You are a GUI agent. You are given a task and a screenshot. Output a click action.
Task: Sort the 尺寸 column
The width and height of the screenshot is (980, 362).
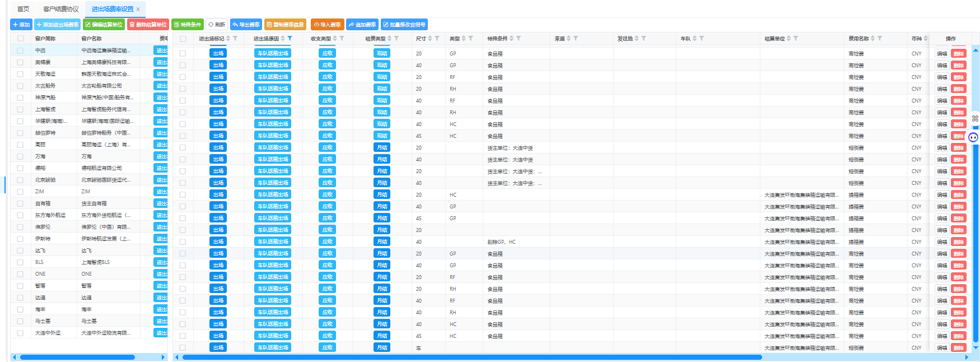430,39
